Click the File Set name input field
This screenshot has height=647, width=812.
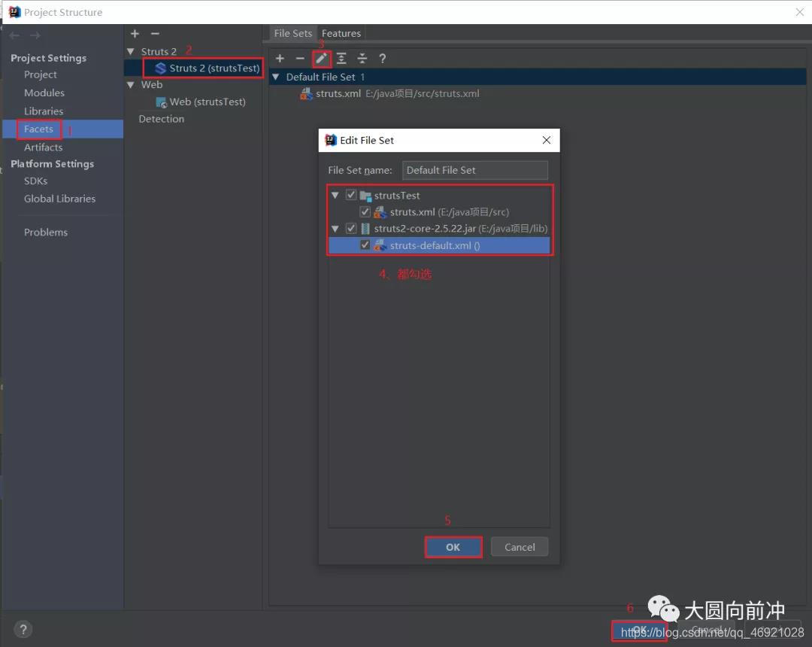click(474, 170)
